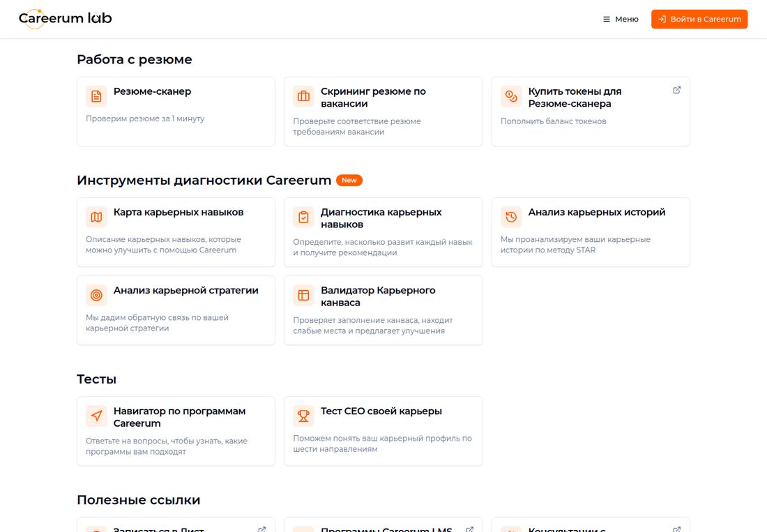Open Тест CEO своей карьеры title
The height and width of the screenshot is (532, 767).
381,411
